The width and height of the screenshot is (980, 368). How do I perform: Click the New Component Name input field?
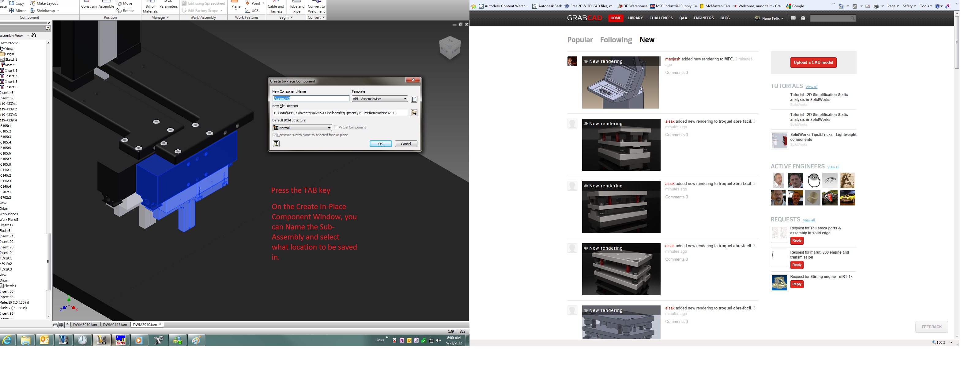(311, 99)
